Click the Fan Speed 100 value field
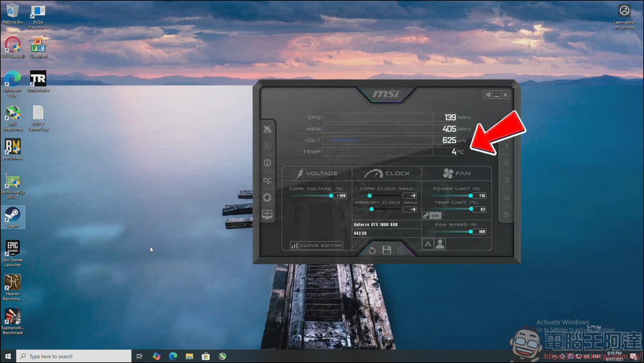Image resolution: width=644 pixels, height=363 pixels. click(480, 232)
